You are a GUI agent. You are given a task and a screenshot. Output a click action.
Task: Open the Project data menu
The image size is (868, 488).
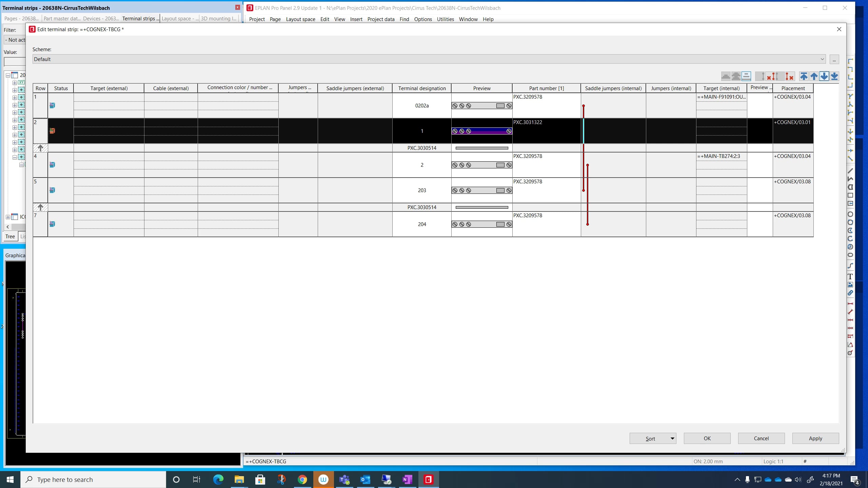pyautogui.click(x=380, y=19)
